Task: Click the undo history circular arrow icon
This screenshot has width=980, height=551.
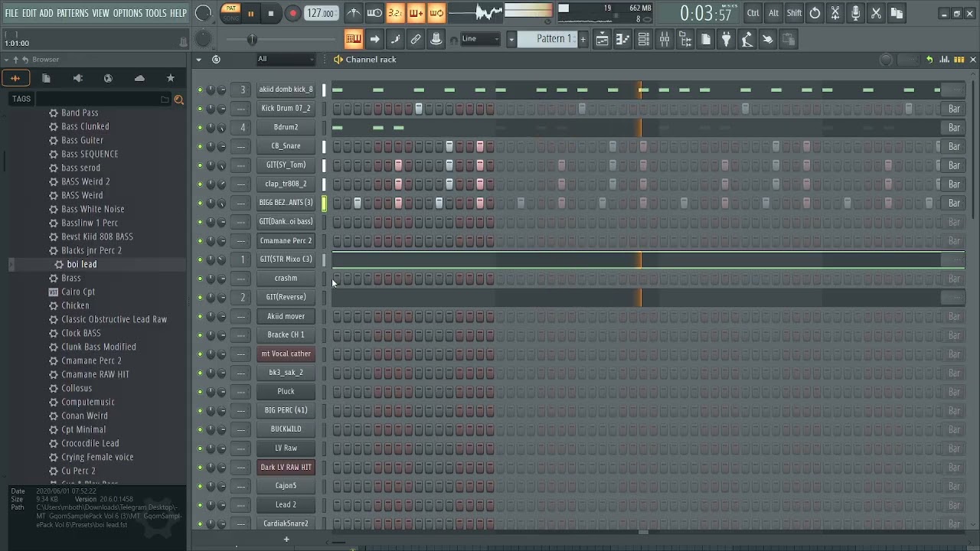Action: [x=815, y=13]
